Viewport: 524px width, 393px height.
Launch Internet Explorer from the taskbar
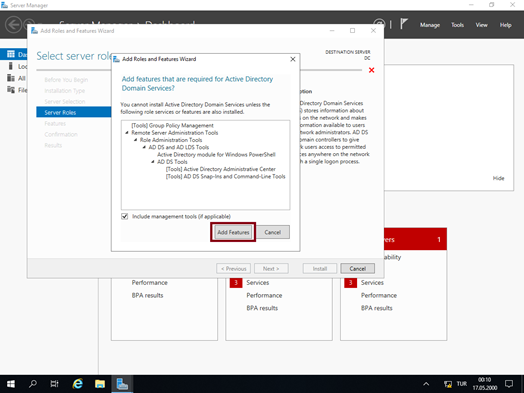pos(78,384)
